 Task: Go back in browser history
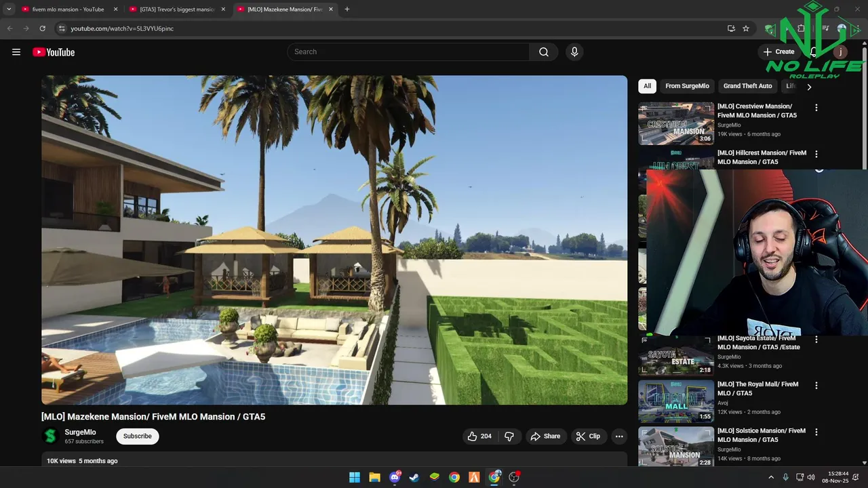(9, 28)
